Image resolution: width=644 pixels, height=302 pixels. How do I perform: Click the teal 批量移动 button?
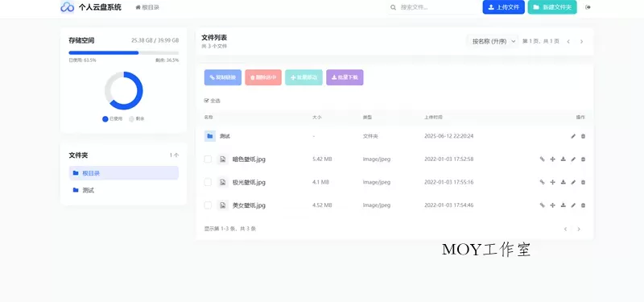304,77
